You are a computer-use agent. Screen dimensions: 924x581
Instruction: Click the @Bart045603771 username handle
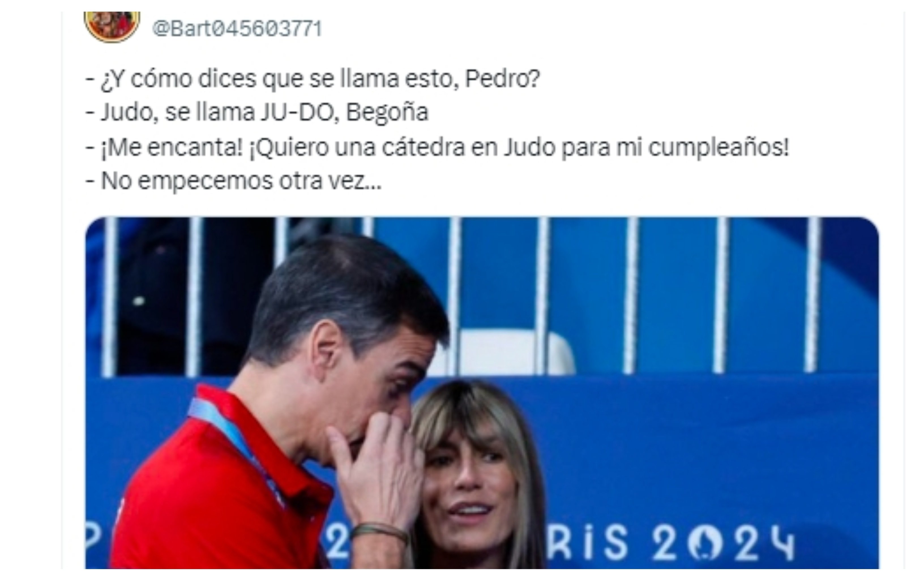coord(237,29)
